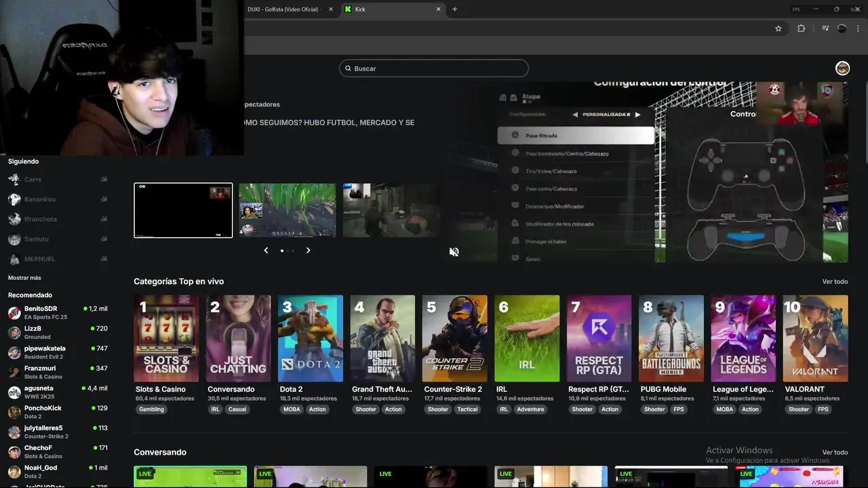
Task: Go to next featured stream arrow
Action: [308, 250]
